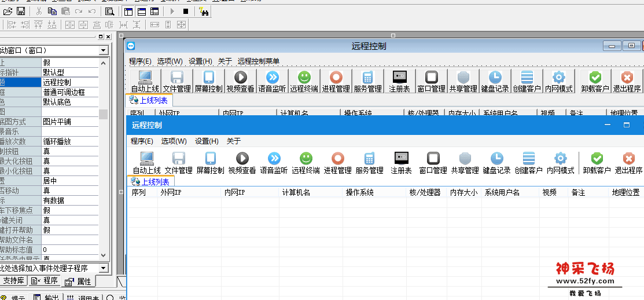The height and width of the screenshot is (300, 644).
Task: Open the window-component combo box dropdown arrow
Action: (x=104, y=50)
